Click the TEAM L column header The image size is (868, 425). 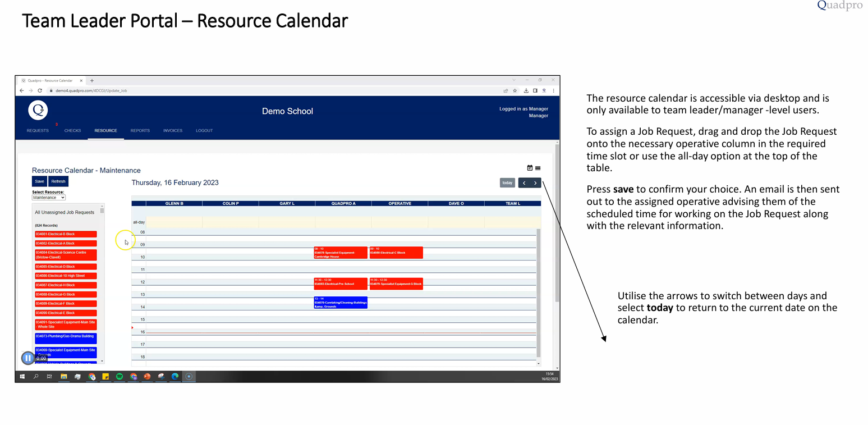(513, 204)
